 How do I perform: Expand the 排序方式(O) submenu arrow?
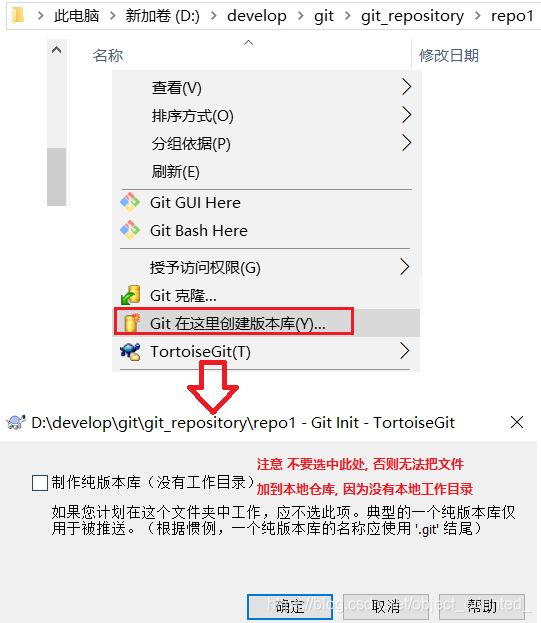tap(406, 114)
